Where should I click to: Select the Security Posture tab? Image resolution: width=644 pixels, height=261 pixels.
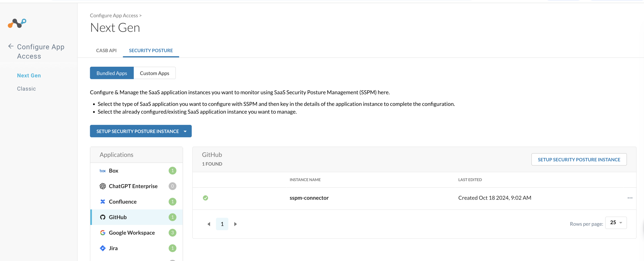click(x=151, y=50)
